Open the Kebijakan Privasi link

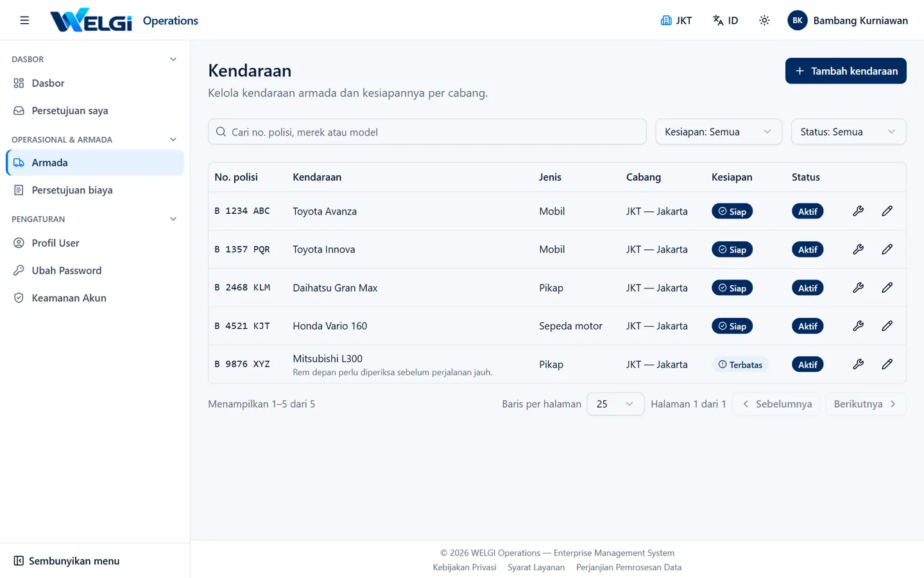click(x=465, y=567)
